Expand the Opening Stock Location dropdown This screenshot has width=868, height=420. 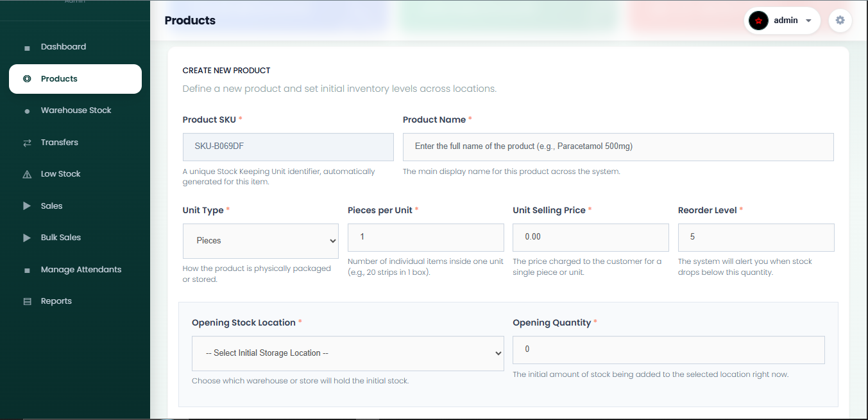[348, 353]
